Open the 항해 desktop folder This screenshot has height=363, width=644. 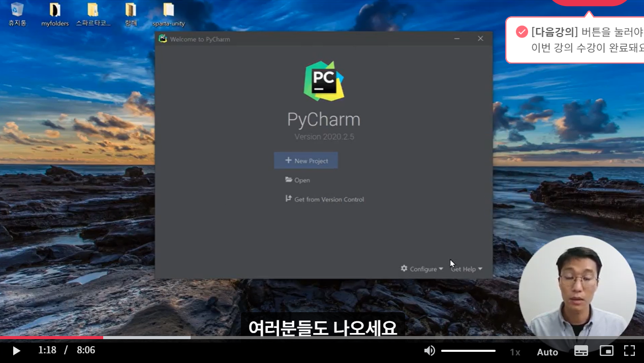coord(131,14)
